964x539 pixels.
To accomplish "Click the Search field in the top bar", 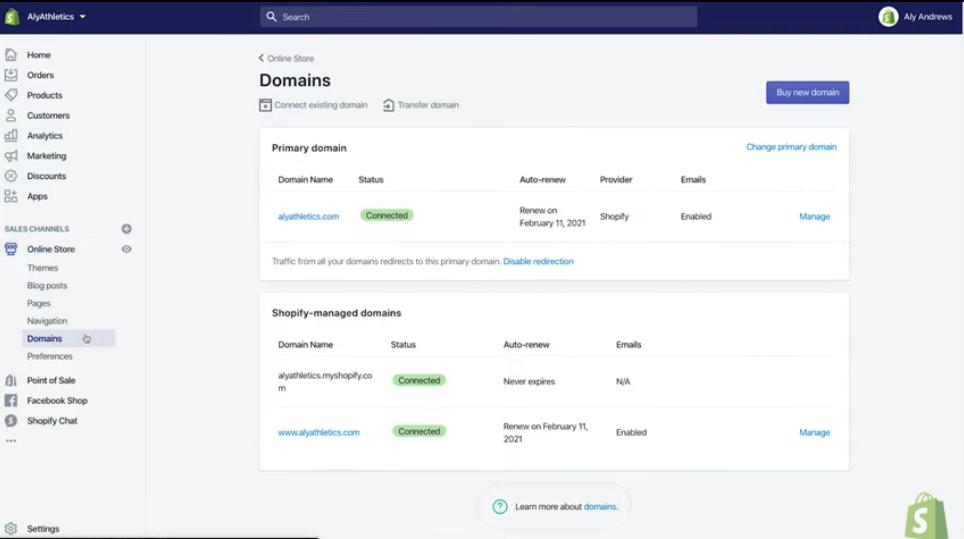I will point(478,17).
